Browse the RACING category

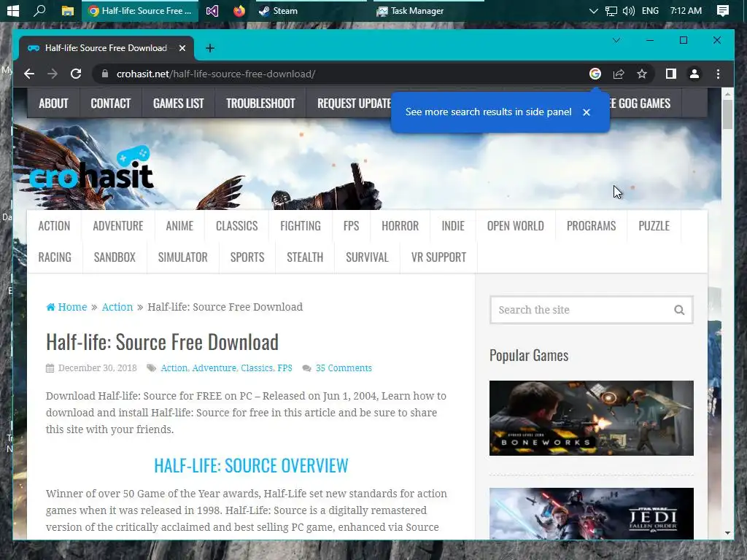(55, 257)
